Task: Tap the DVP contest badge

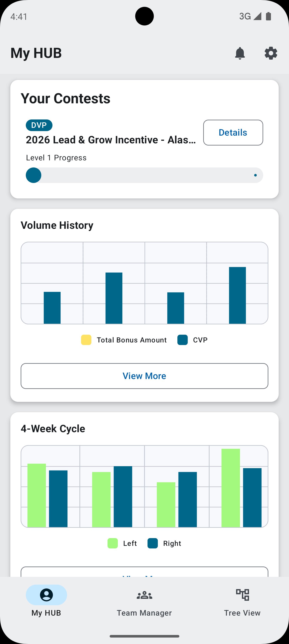Action: [x=39, y=125]
